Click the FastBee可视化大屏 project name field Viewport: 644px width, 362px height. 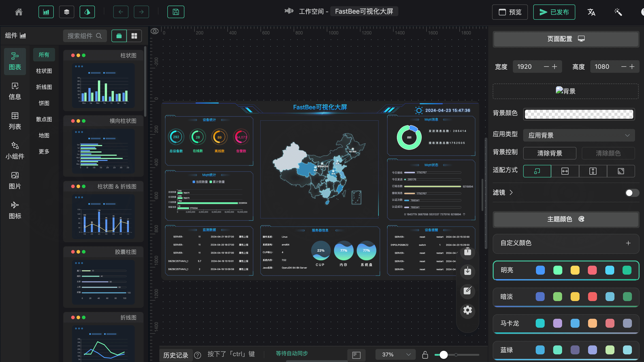coord(364,11)
